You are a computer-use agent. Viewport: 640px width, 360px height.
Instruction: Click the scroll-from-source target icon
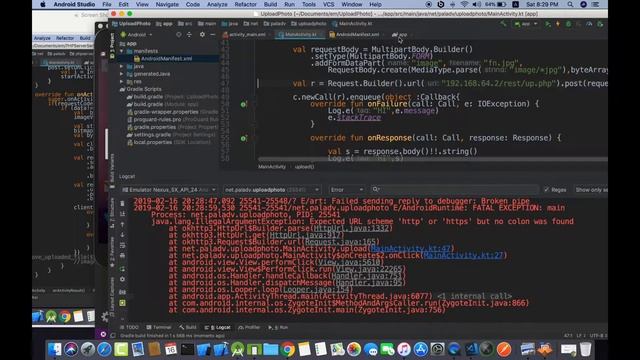(179, 35)
